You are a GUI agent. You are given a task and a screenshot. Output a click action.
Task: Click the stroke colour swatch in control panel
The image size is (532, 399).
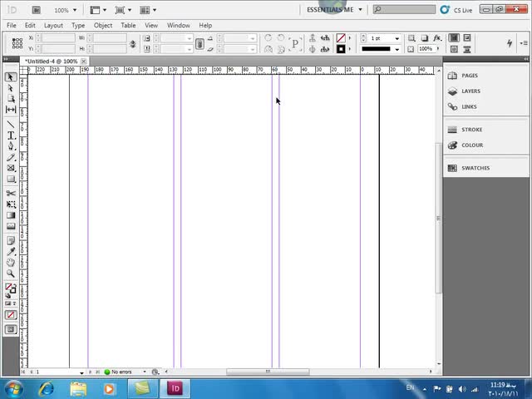pyautogui.click(x=341, y=49)
